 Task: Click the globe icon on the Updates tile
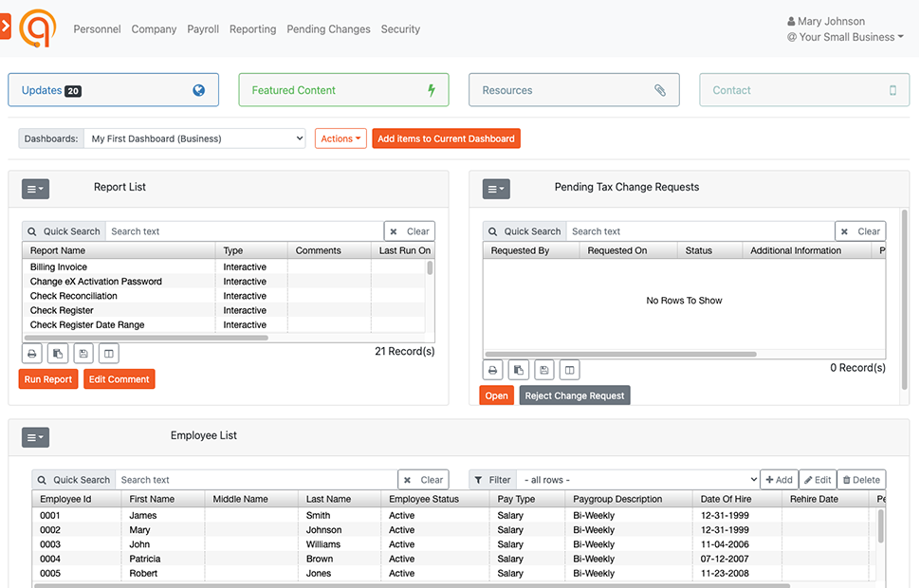tap(198, 89)
